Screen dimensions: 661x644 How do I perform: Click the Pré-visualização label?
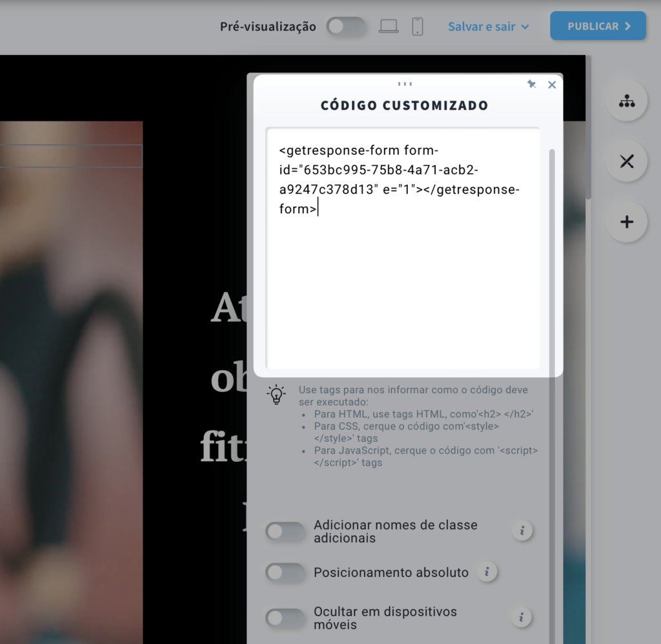(268, 26)
